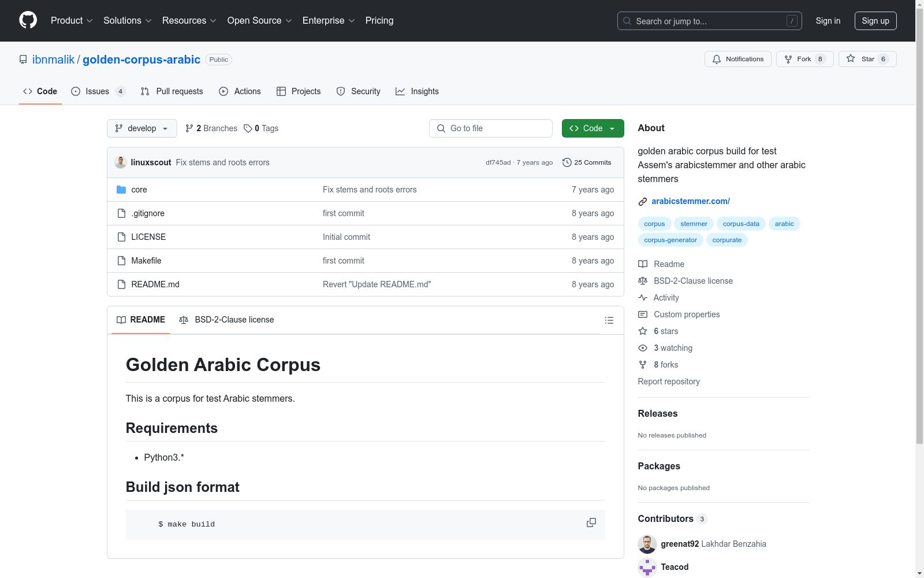Click the Search or jump to box
The image size is (924, 578).
[x=710, y=21]
